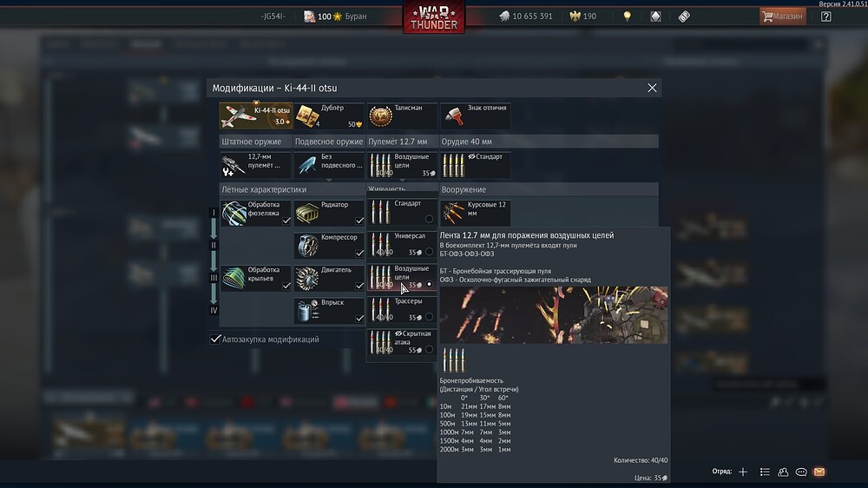
Task: Toggle Компрессор checkbox
Action: coord(359,254)
